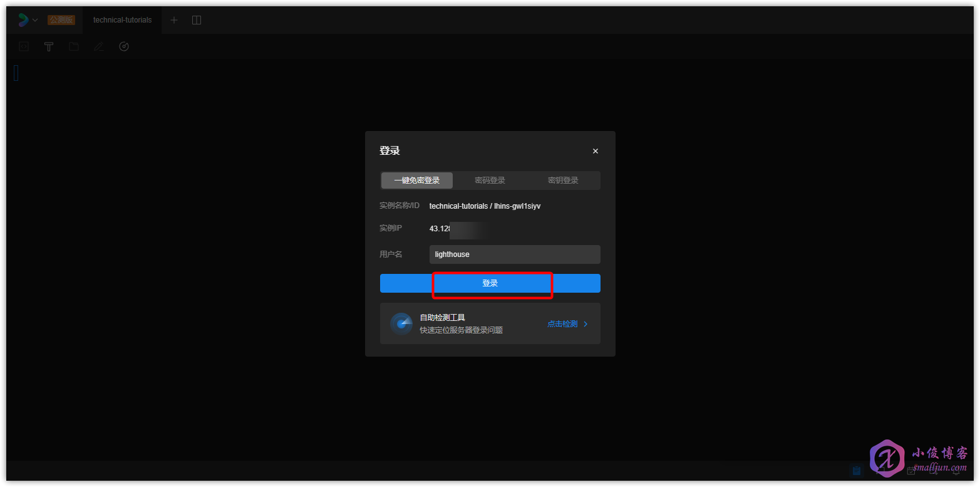Viewport: 980px width, 487px height.
Task: Click the chevron next to 点击检测
Action: point(585,324)
